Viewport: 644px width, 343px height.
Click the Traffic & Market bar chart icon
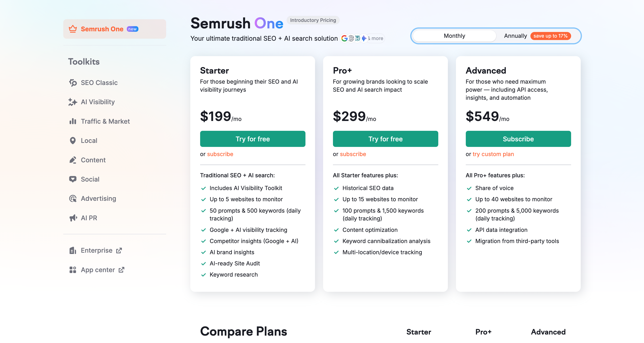tap(73, 121)
